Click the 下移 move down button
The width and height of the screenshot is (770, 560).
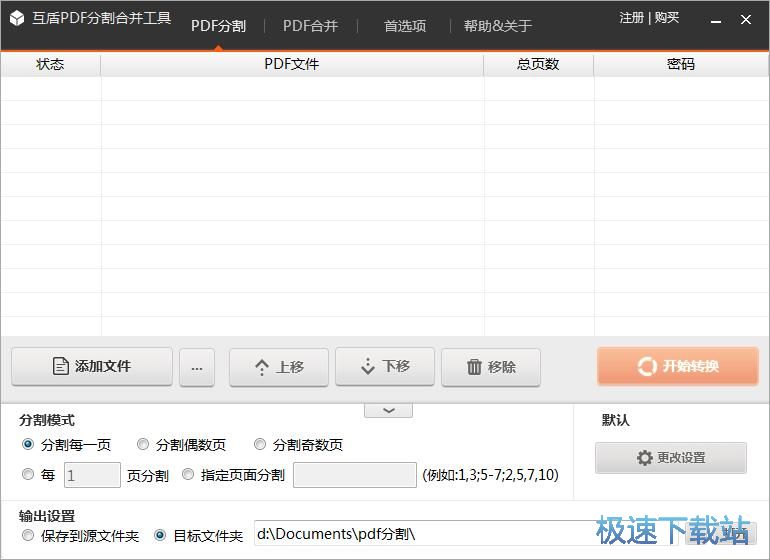click(x=385, y=366)
